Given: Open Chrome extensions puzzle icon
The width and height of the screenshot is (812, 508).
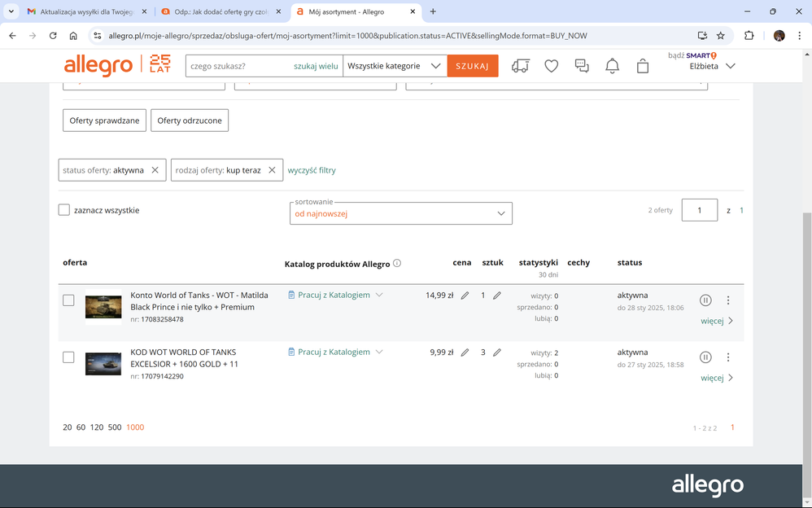Looking at the screenshot, I should pos(749,36).
